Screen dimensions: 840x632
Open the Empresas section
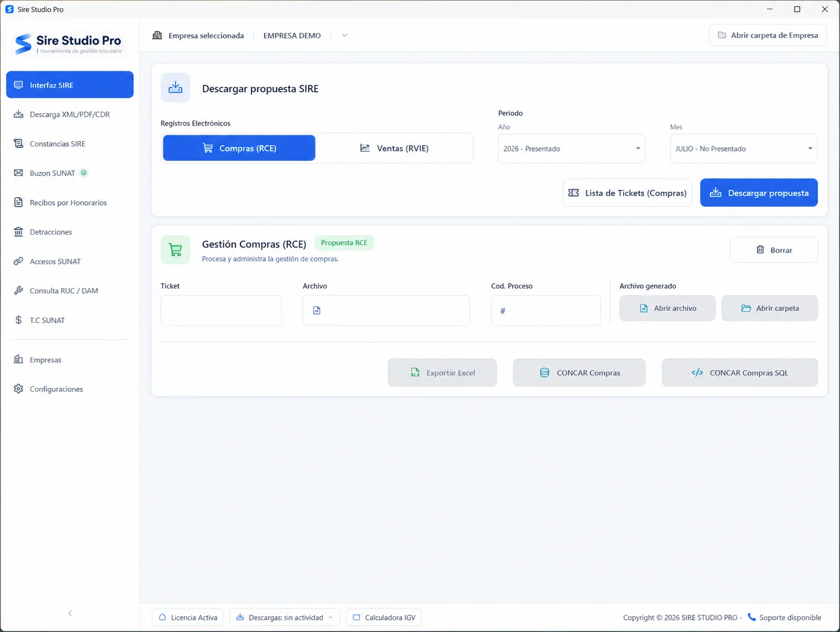click(70, 360)
